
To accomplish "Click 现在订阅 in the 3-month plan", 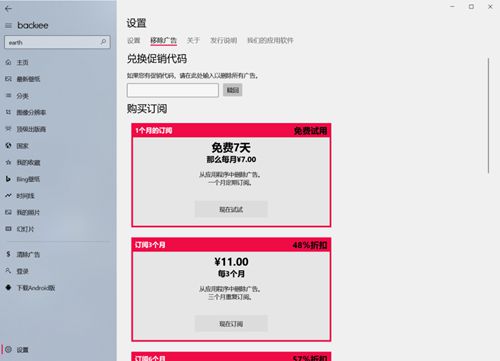I will coord(231,323).
